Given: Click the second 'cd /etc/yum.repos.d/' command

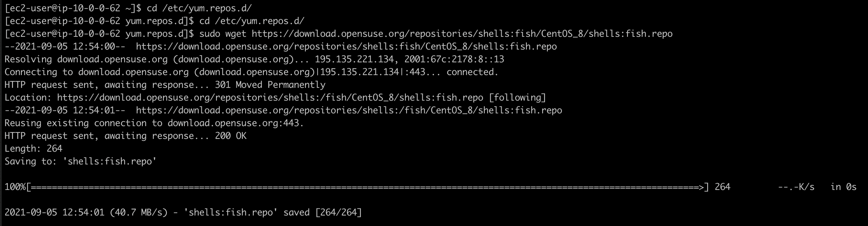Looking at the screenshot, I should (252, 21).
